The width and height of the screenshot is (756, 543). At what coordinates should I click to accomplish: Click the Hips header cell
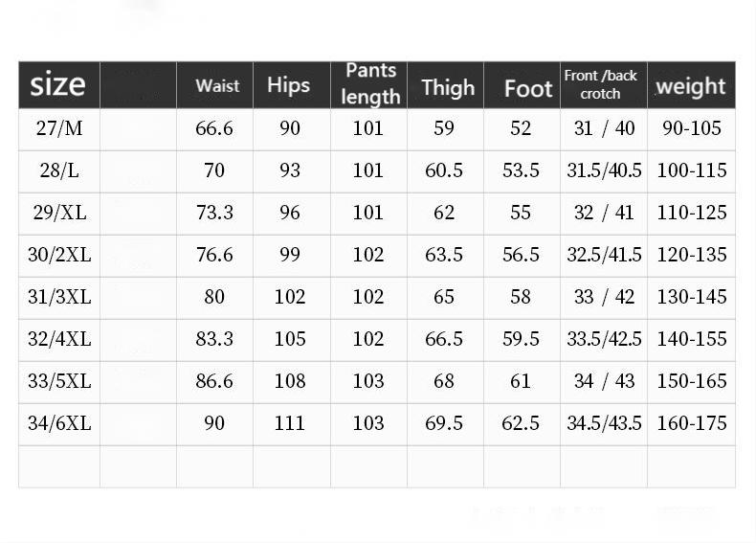pyautogui.click(x=288, y=85)
